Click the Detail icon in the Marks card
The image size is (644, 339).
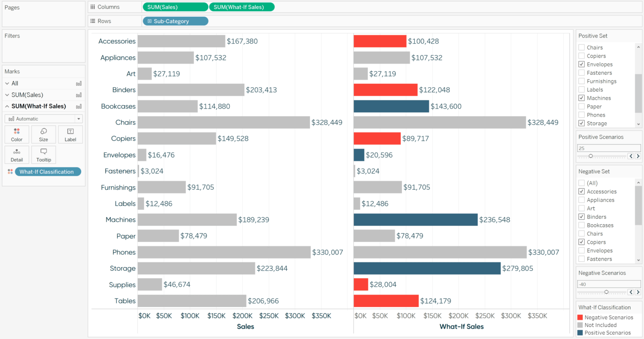(x=16, y=154)
